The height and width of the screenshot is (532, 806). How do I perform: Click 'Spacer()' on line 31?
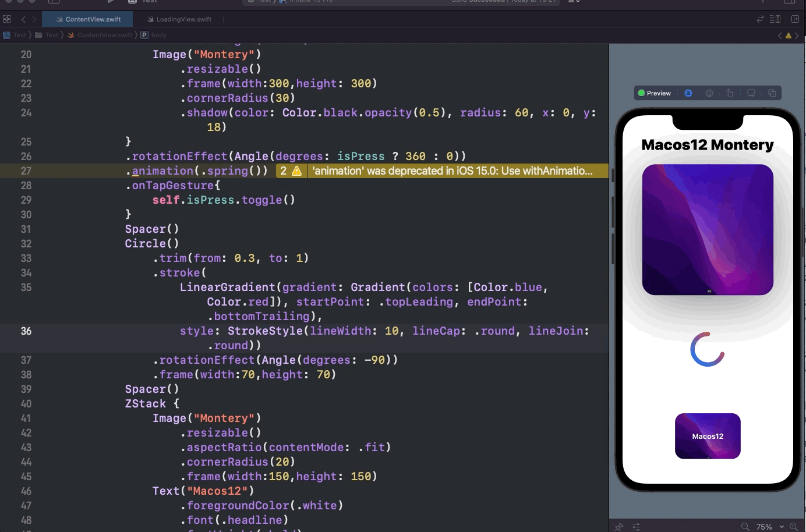(x=152, y=229)
